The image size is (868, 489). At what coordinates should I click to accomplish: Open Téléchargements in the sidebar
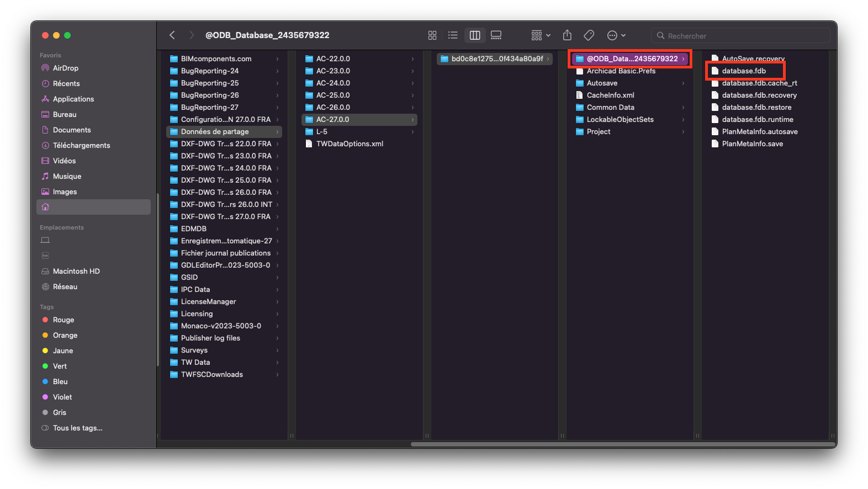point(93,145)
